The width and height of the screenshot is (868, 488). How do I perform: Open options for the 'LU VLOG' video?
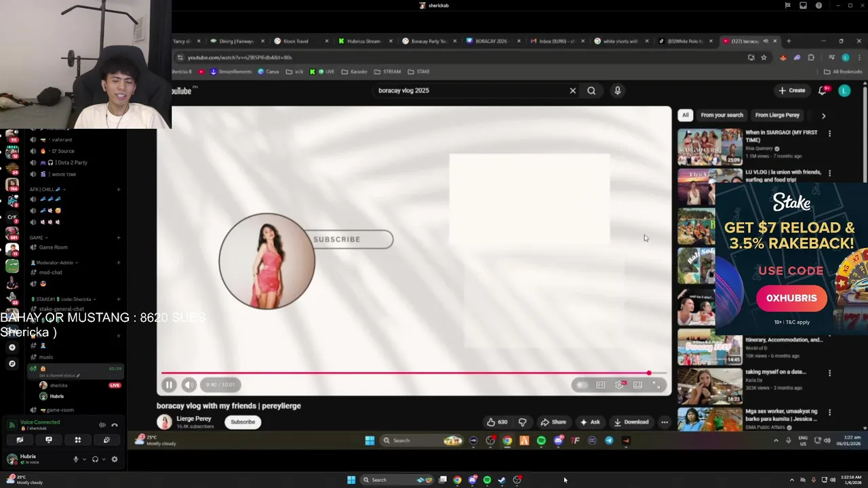[x=829, y=174]
